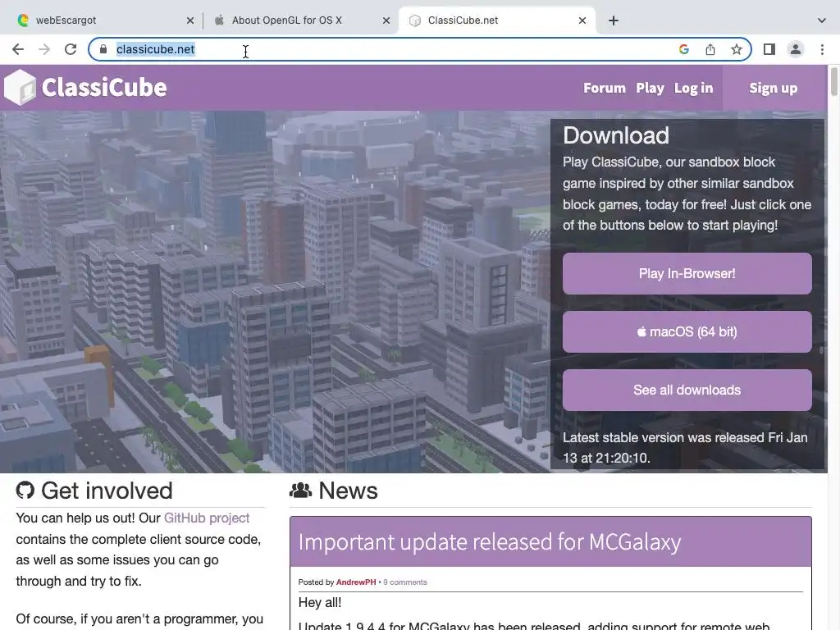Image resolution: width=840 pixels, height=630 pixels.
Task: Open the GitHub project link
Action: click(x=207, y=518)
